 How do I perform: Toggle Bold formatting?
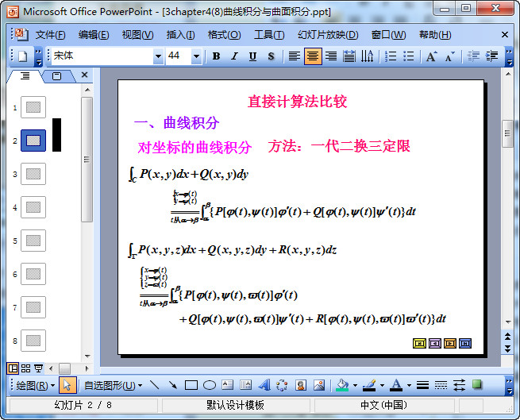click(216, 56)
